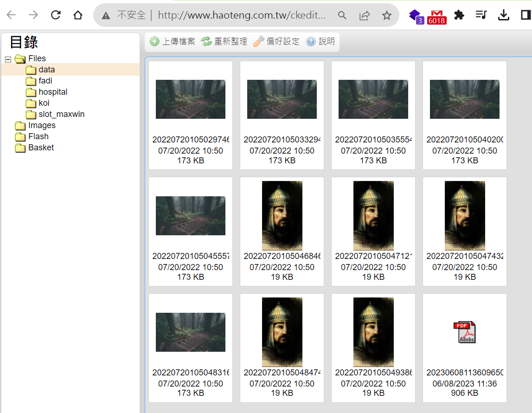
Task: Open the purple extension with badge 3
Action: pos(416,16)
